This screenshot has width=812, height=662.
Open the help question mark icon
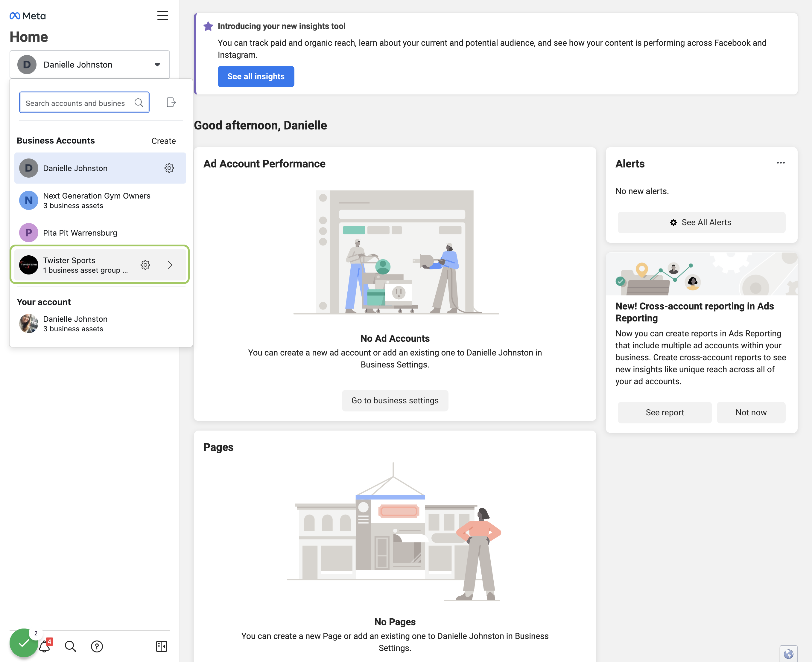point(97,646)
